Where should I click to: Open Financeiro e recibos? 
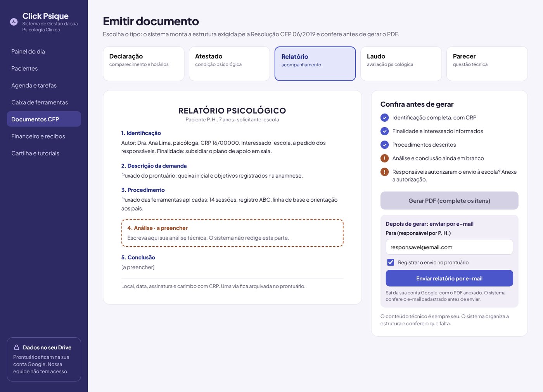[x=44, y=136]
